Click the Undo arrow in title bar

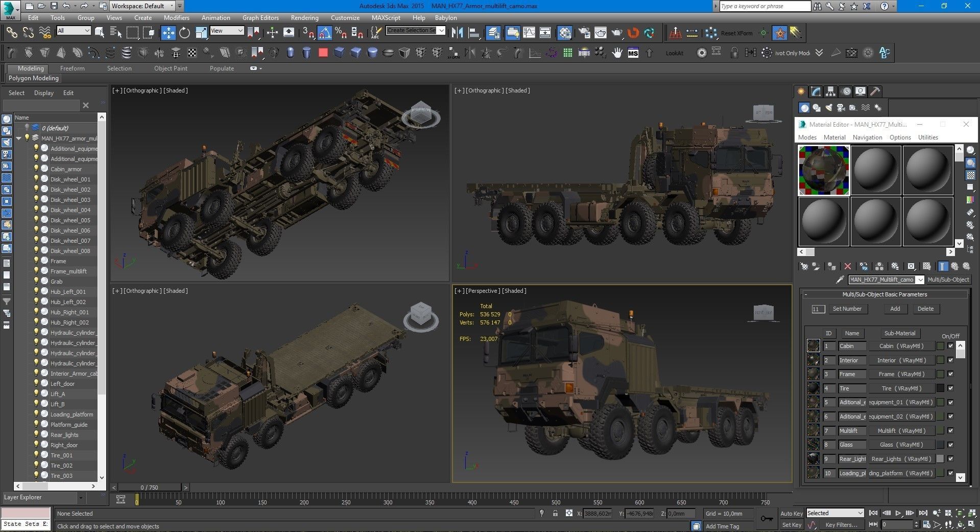pos(66,6)
